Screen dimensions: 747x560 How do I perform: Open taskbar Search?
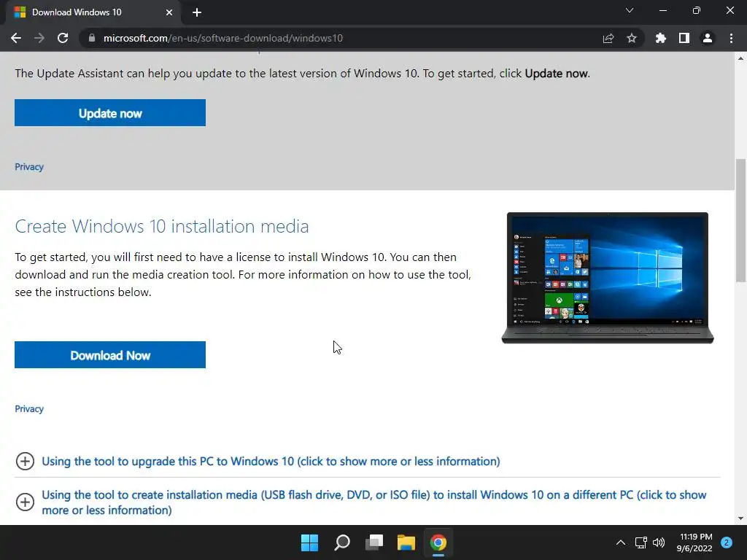coord(342,542)
